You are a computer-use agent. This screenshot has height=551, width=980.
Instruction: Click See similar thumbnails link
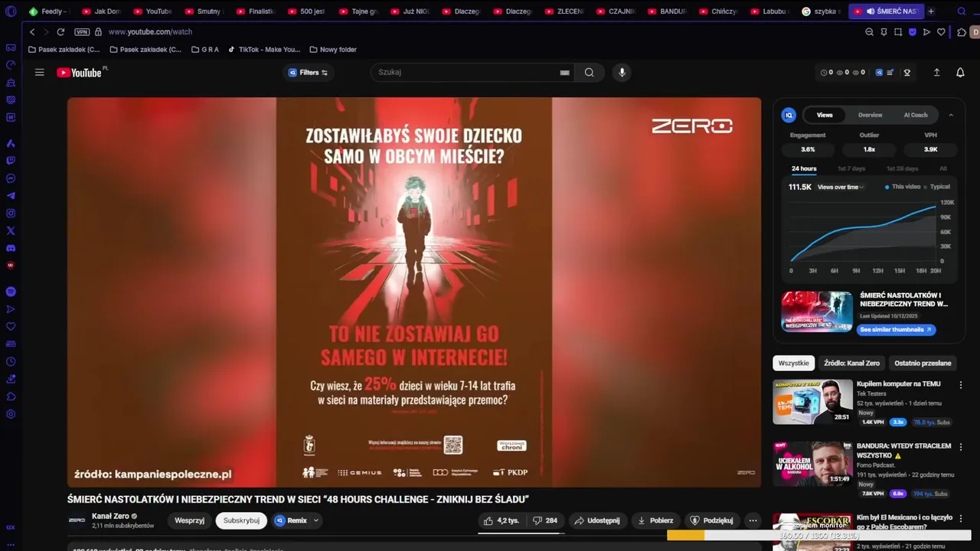click(x=896, y=330)
